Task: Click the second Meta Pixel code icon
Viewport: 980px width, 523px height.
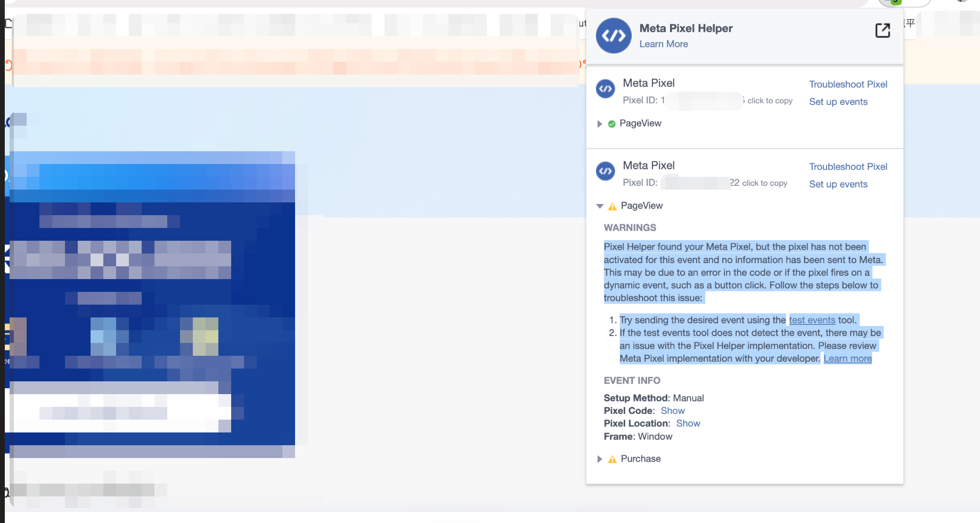Action: pos(606,171)
